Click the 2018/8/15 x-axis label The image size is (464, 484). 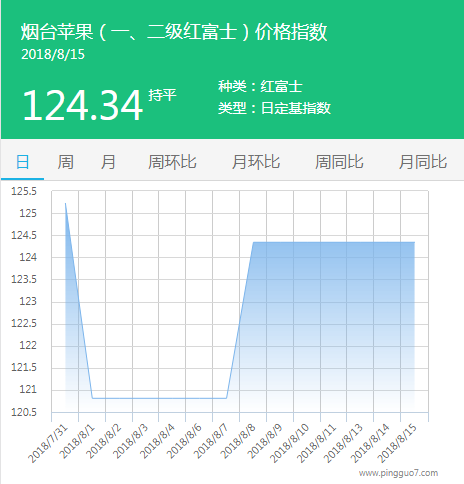pos(397,444)
